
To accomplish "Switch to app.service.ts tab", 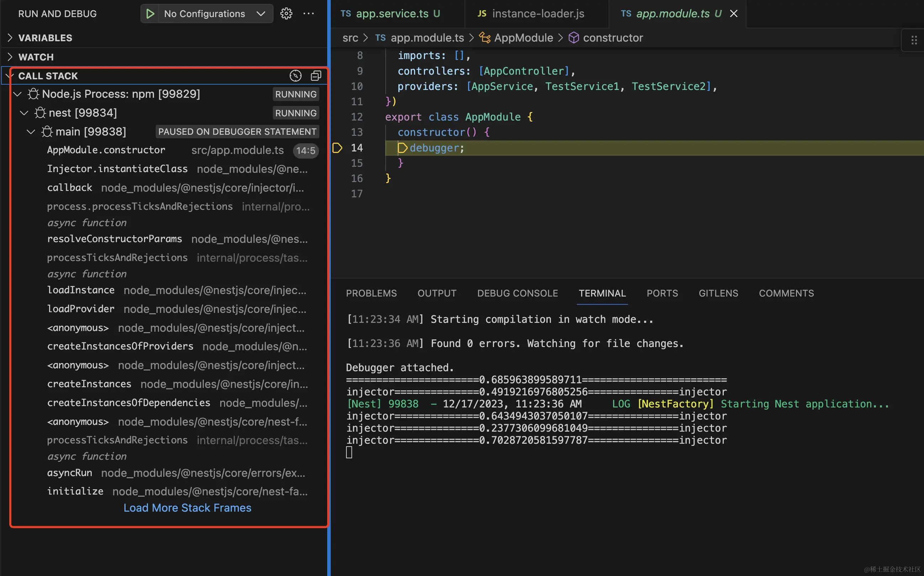I will coord(397,14).
